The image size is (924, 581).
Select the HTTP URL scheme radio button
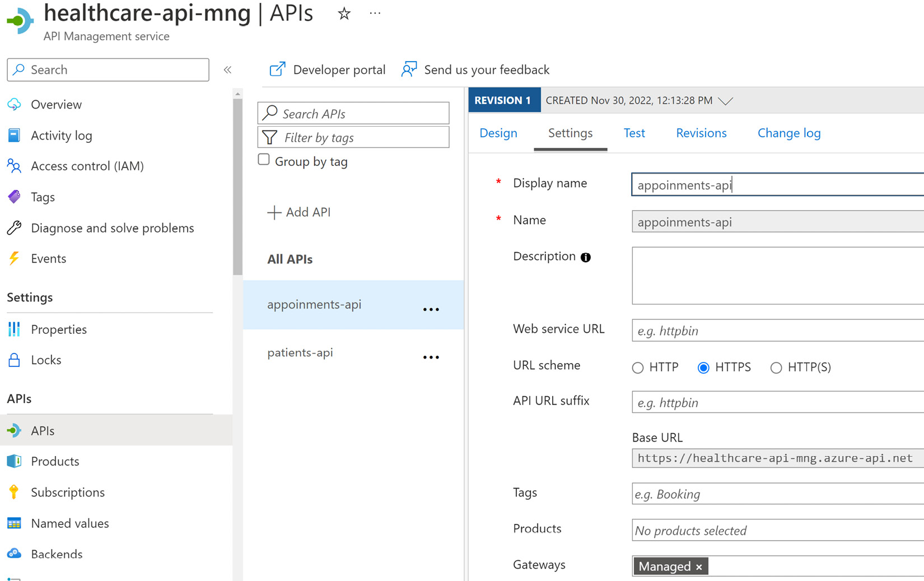click(x=638, y=368)
